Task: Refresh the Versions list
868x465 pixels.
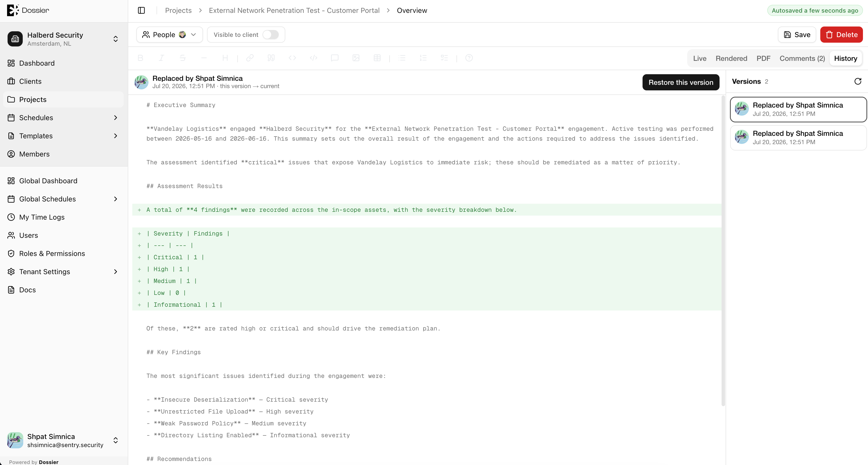Action: pyautogui.click(x=858, y=81)
